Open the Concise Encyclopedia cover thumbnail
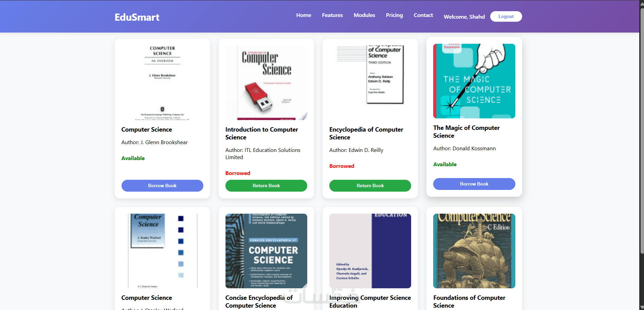 pos(266,251)
